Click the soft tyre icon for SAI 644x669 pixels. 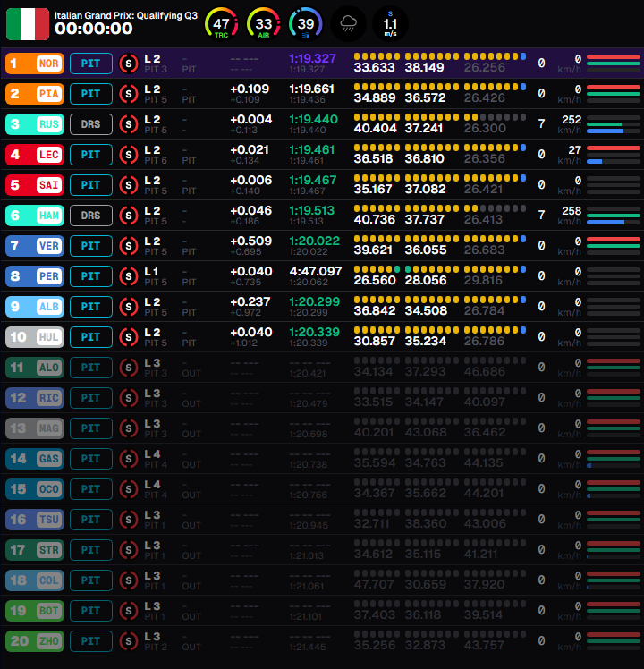click(x=129, y=185)
